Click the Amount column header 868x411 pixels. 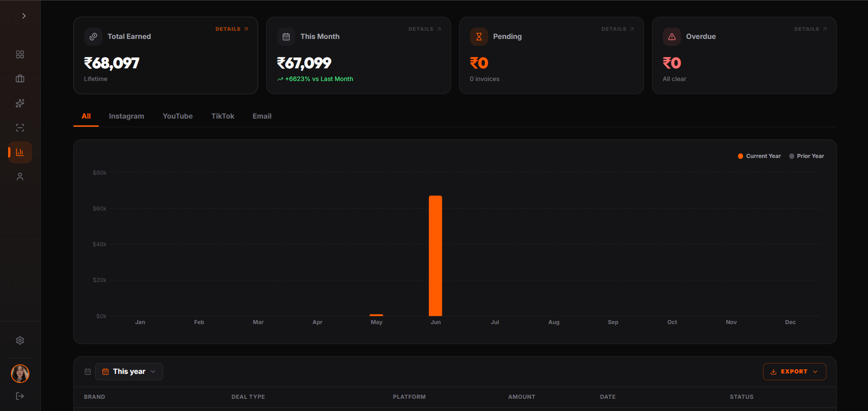click(522, 397)
